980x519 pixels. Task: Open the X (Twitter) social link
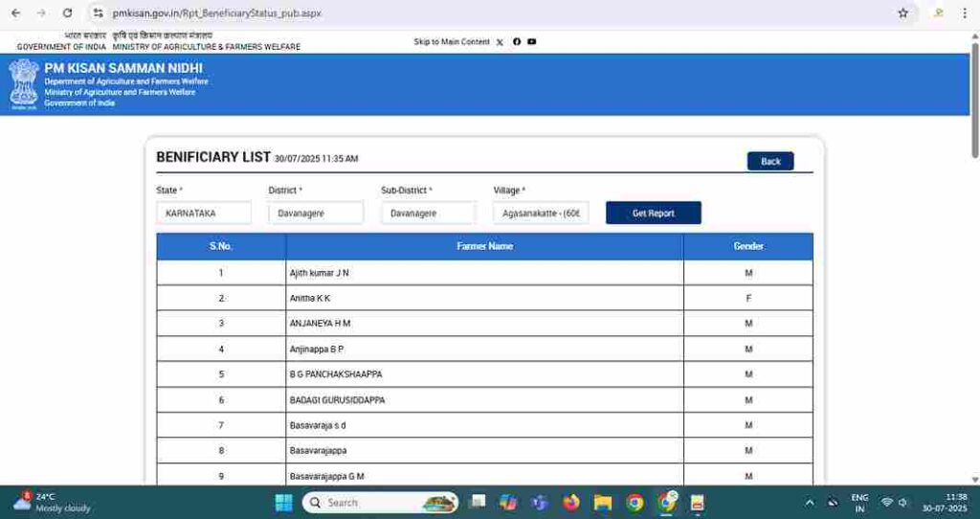point(500,42)
